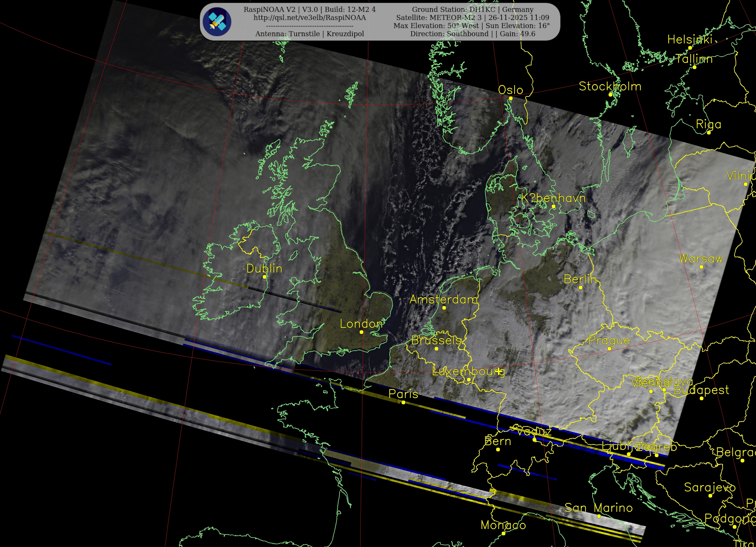Image resolution: width=756 pixels, height=547 pixels.
Task: Click the Warsaw city marker dot
Action: pyautogui.click(x=701, y=267)
